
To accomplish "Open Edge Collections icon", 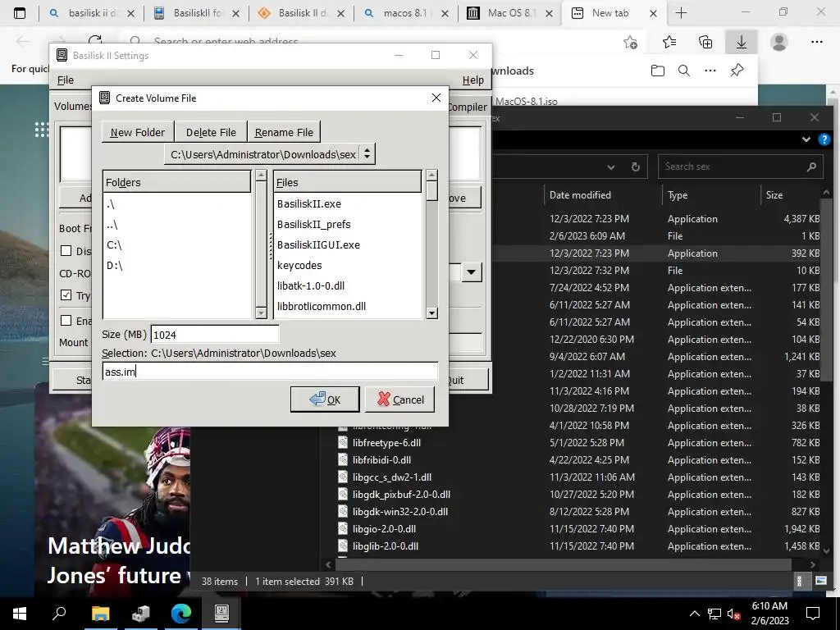I will (705, 42).
